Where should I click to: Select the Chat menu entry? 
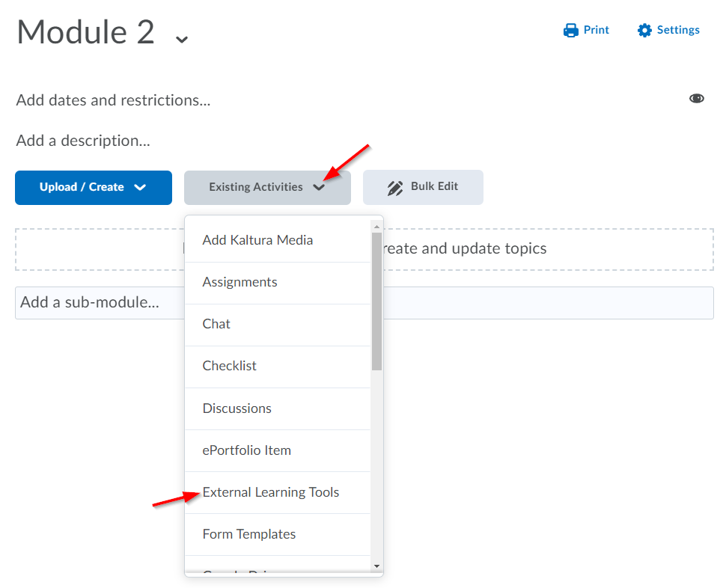pyautogui.click(x=216, y=324)
